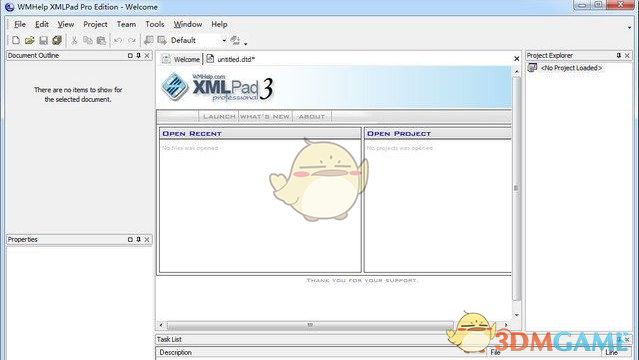Click the Launch button on welcome page
This screenshot has width=639, height=360.
pyautogui.click(x=219, y=117)
